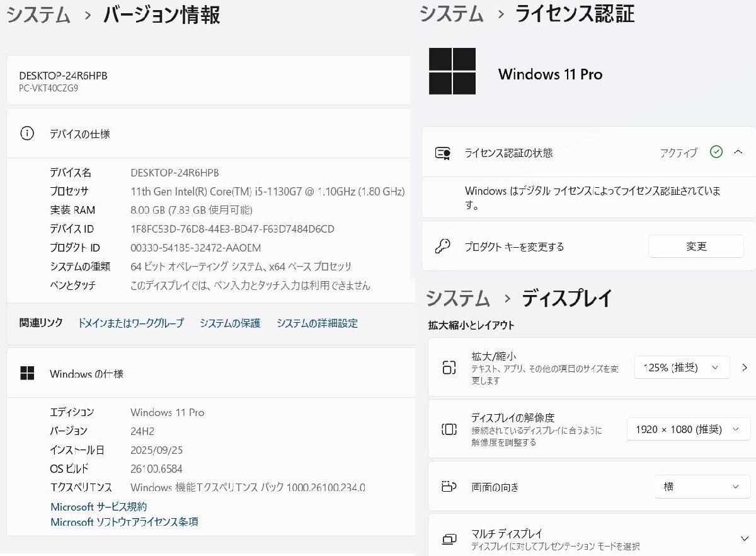Image resolution: width=756 pixels, height=556 pixels.
Task: Click the arrow next to the scaling setting
Action: (744, 368)
